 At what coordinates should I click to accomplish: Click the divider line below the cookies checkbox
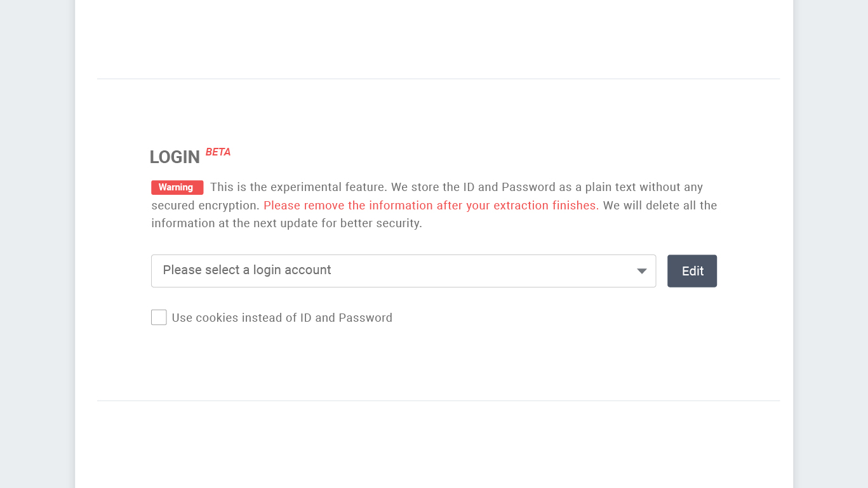(x=438, y=401)
